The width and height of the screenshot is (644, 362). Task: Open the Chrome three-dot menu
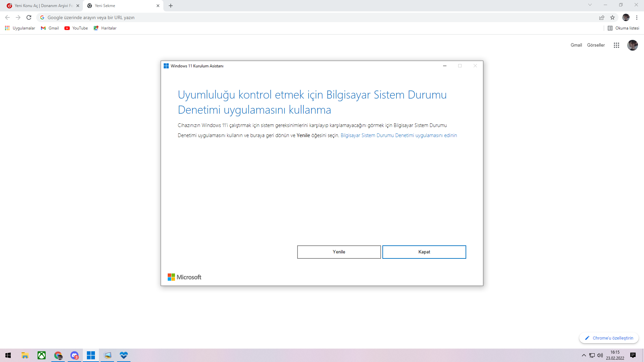click(637, 17)
